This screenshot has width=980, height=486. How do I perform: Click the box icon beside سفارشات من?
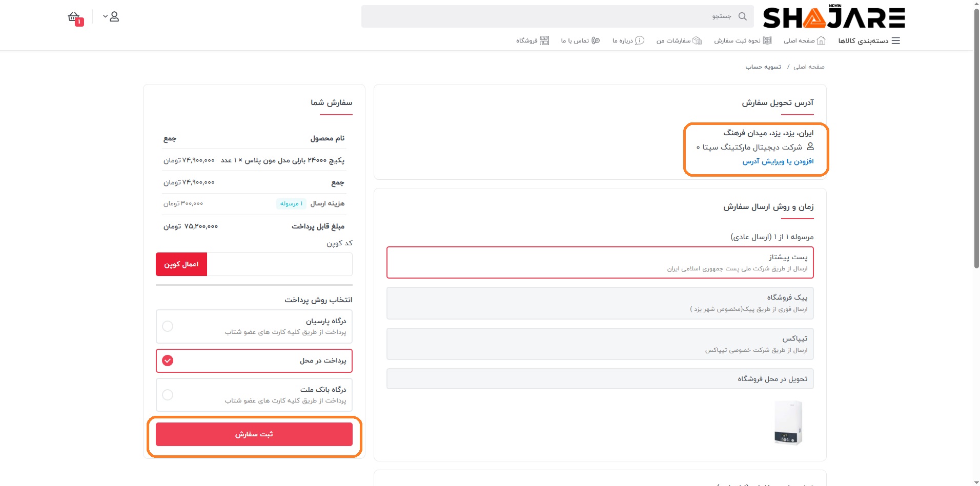tap(697, 40)
